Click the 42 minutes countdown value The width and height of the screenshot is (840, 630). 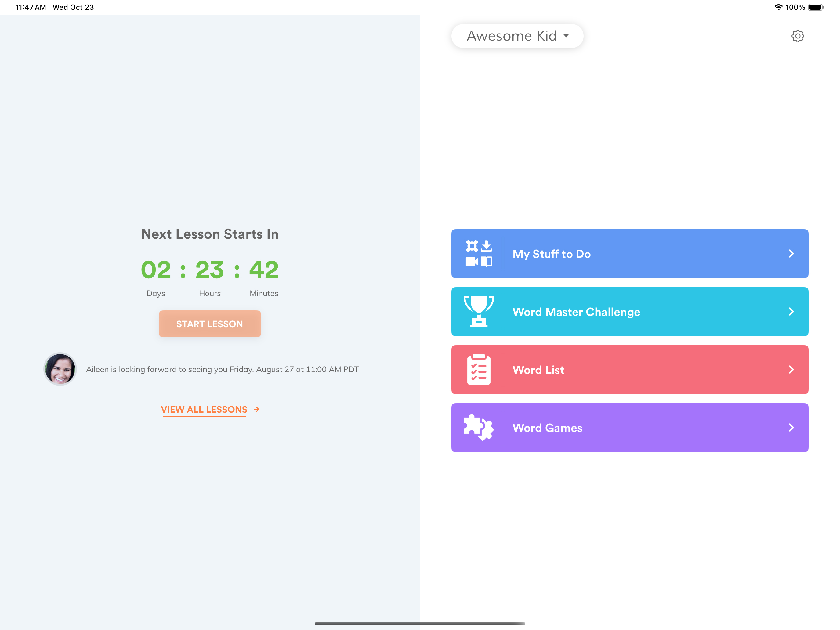coord(264,270)
